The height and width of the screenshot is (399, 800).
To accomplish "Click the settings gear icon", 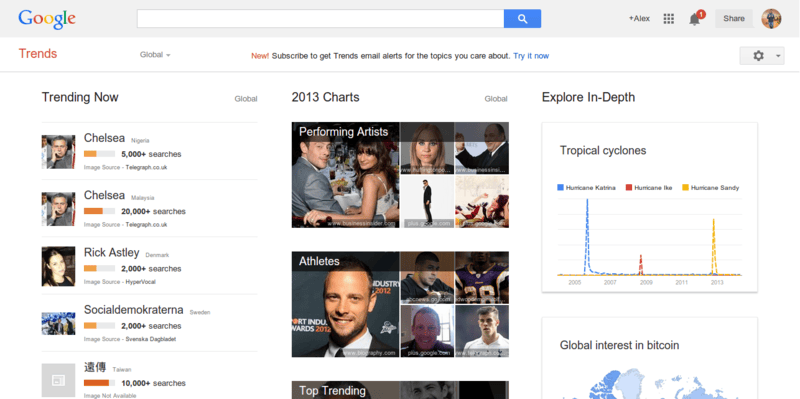I will tap(758, 56).
